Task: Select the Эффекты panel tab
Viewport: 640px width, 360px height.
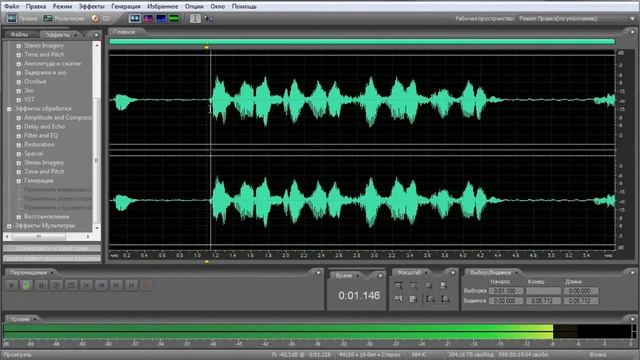Action: point(58,35)
